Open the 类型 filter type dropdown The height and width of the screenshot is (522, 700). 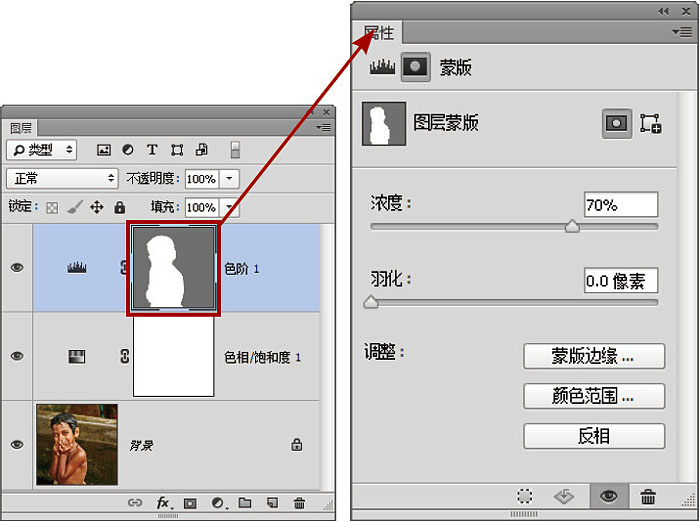(42, 150)
